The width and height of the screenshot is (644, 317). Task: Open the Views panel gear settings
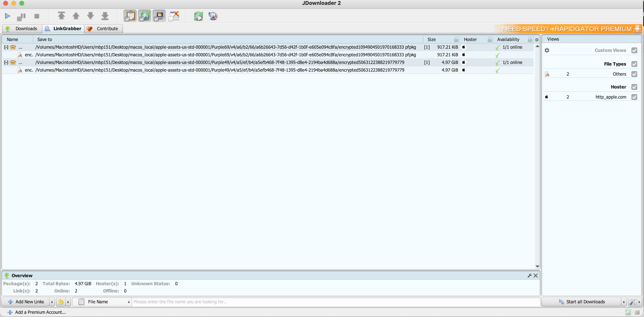click(x=547, y=50)
